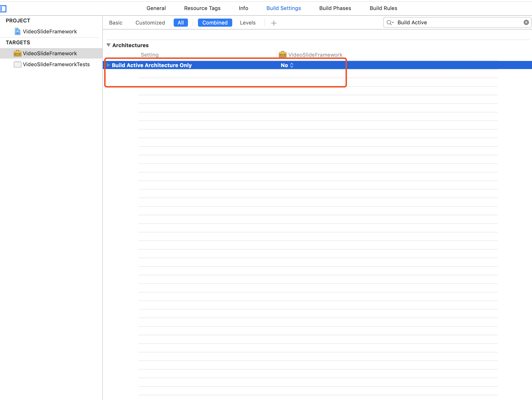Open the No value popup stepper
The image size is (532, 400).
[x=291, y=65]
